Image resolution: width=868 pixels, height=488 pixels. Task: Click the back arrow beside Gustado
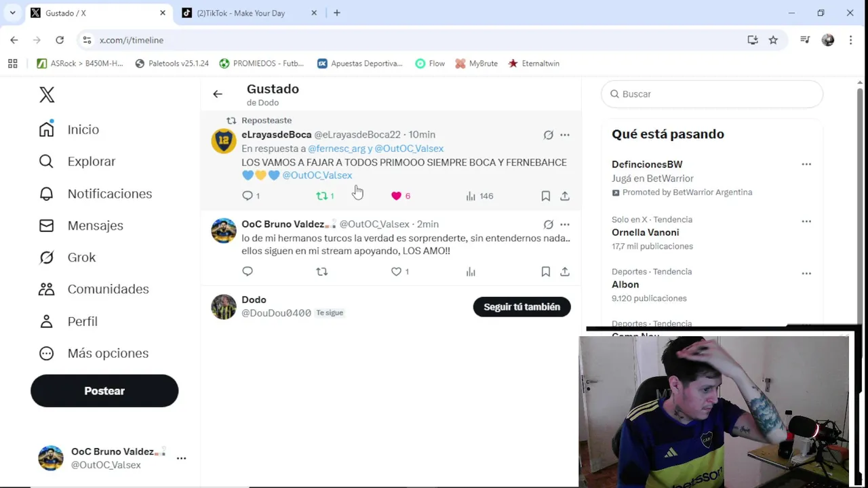coord(218,94)
